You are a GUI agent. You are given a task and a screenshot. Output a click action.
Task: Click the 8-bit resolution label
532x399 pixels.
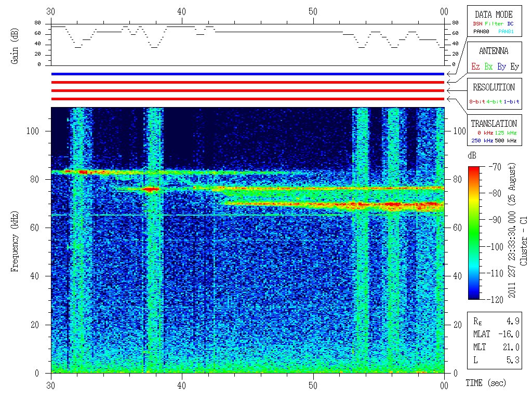click(477, 102)
